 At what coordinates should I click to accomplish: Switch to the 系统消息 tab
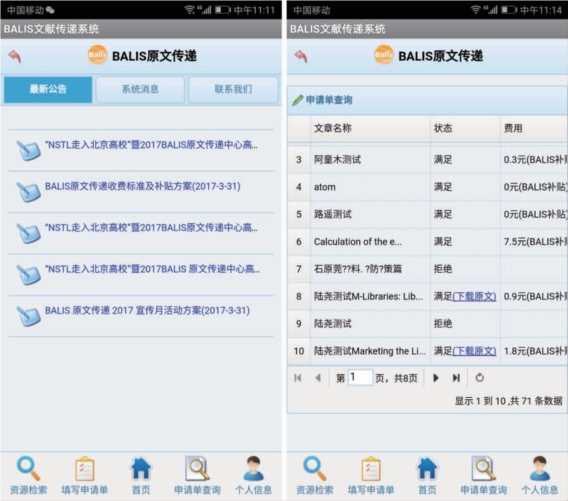click(x=140, y=89)
